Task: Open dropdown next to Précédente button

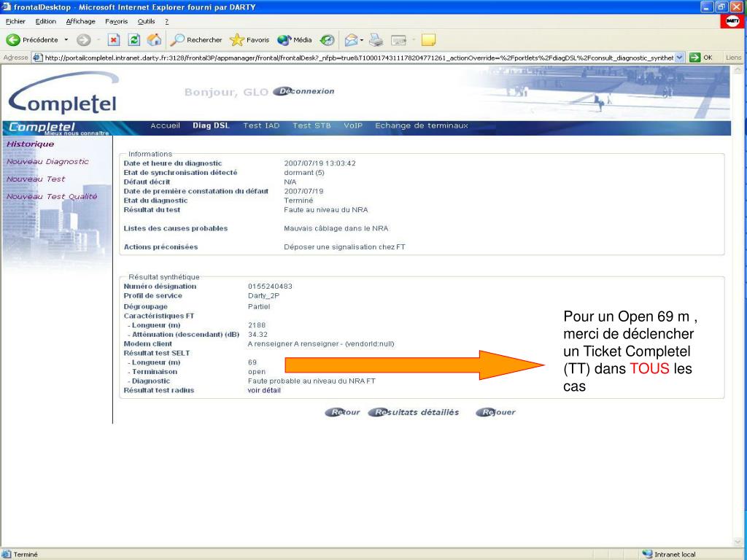Action: point(66,40)
